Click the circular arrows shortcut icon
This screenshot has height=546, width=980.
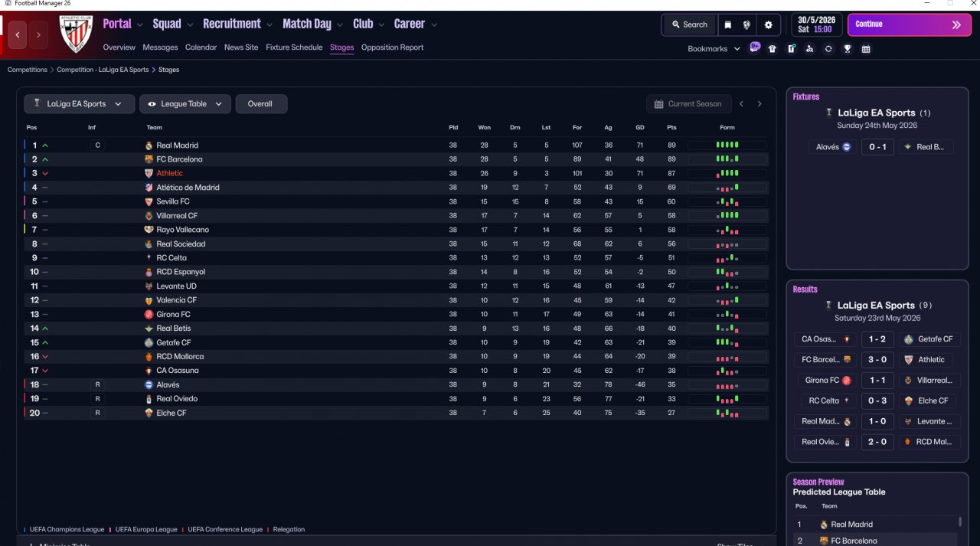828,49
